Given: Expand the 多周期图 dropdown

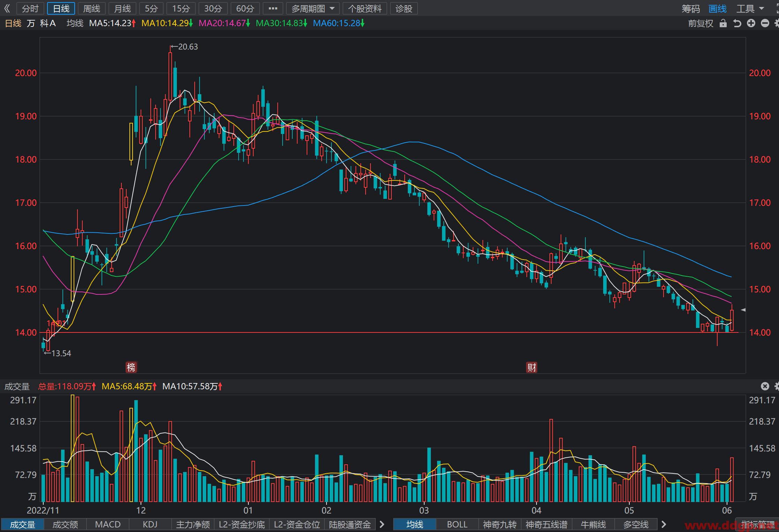Looking at the screenshot, I should [x=313, y=8].
